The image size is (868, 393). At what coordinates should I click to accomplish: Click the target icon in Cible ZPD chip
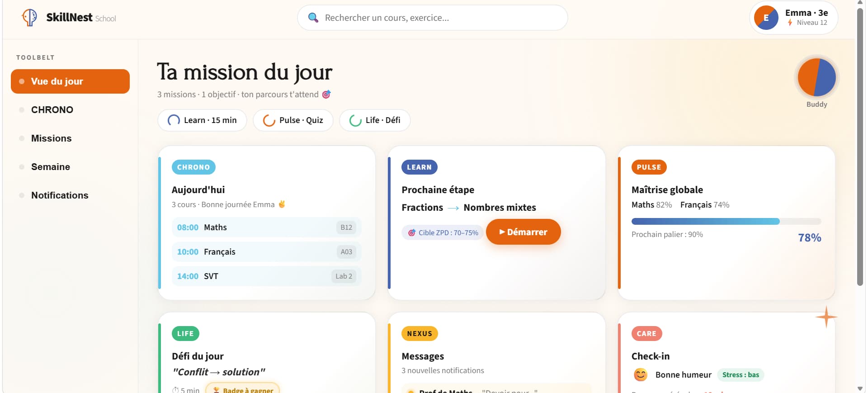click(412, 232)
